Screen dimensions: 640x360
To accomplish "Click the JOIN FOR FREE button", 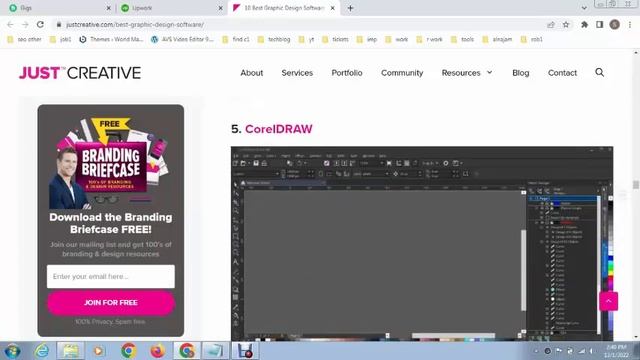I will coord(111,302).
